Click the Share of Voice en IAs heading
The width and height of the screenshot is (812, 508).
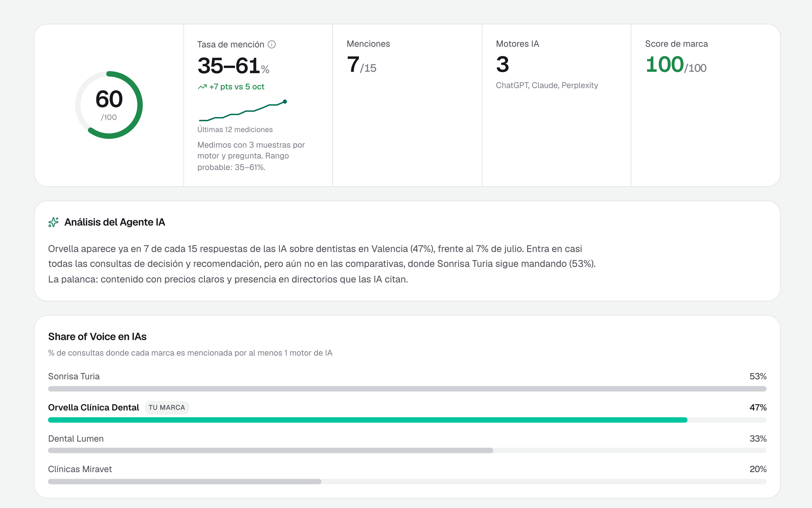pyautogui.click(x=97, y=337)
